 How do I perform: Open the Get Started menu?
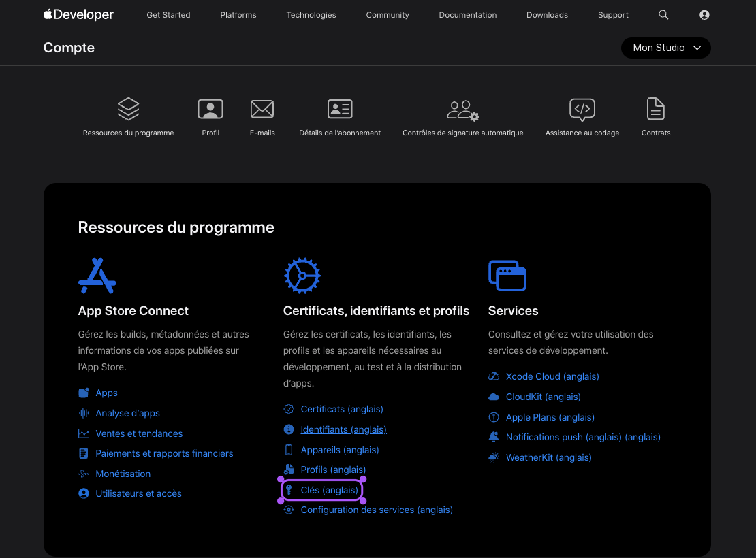(168, 15)
